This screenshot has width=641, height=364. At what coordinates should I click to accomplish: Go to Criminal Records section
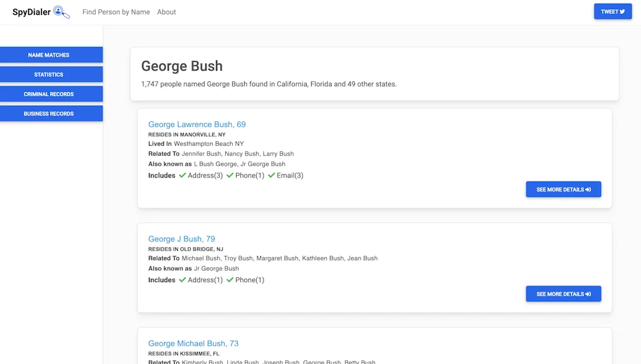(x=49, y=94)
